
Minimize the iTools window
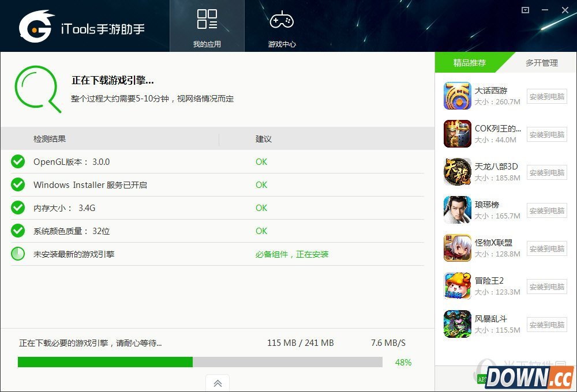click(x=545, y=10)
